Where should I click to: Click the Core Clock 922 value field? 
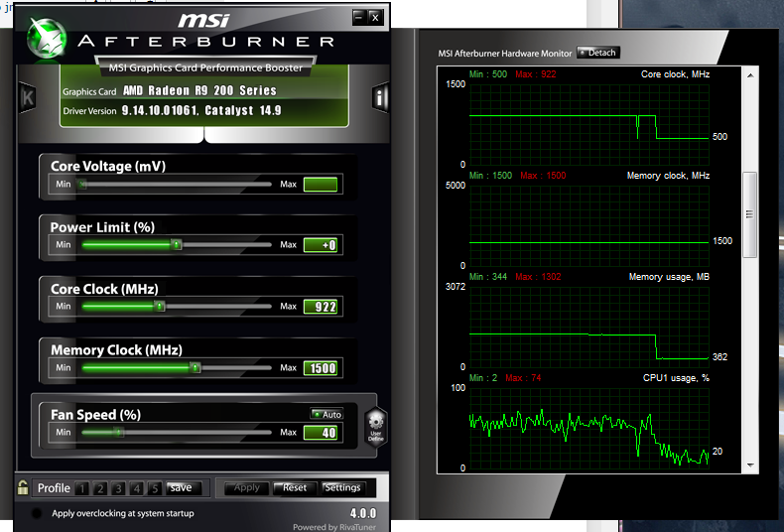click(x=320, y=307)
